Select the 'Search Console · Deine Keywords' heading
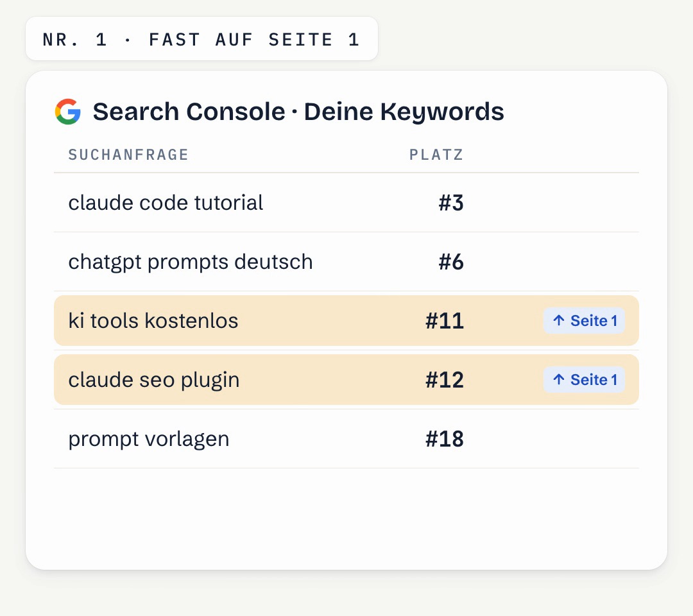The width and height of the screenshot is (693, 616). 298,112
